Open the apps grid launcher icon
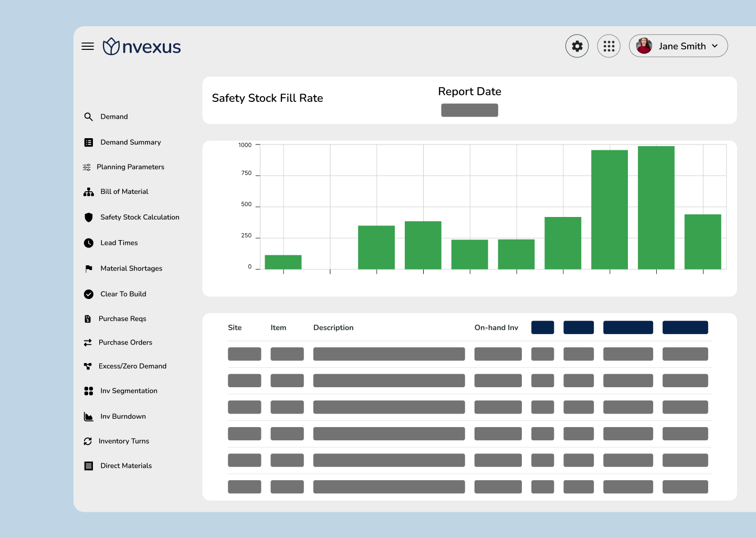The width and height of the screenshot is (756, 538). pos(609,46)
